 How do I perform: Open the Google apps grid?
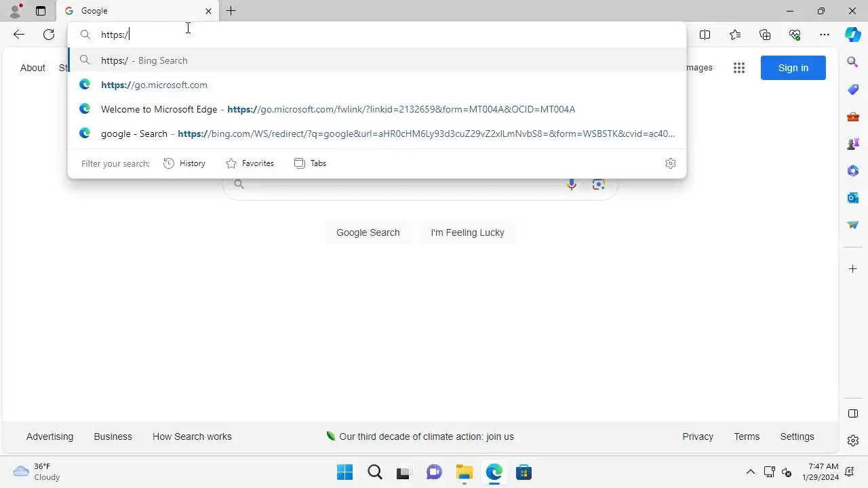point(739,68)
